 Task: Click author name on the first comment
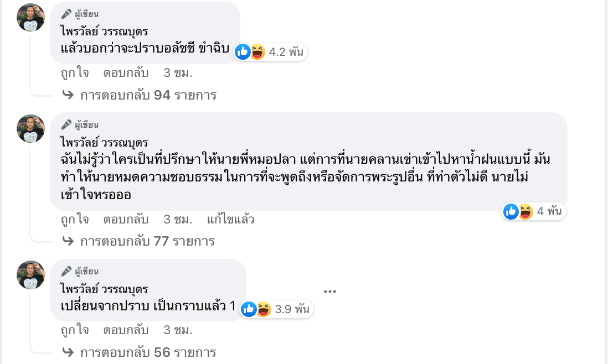coord(105,31)
